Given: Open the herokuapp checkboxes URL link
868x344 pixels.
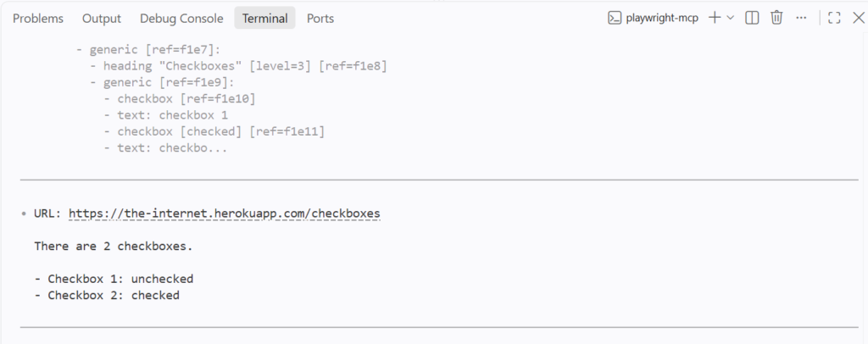Looking at the screenshot, I should click(x=224, y=214).
